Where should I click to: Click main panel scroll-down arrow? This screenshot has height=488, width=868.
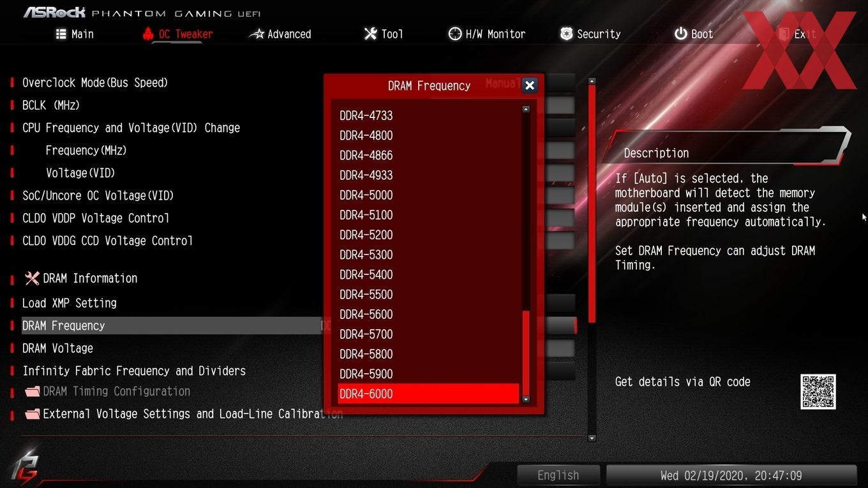[x=592, y=438]
